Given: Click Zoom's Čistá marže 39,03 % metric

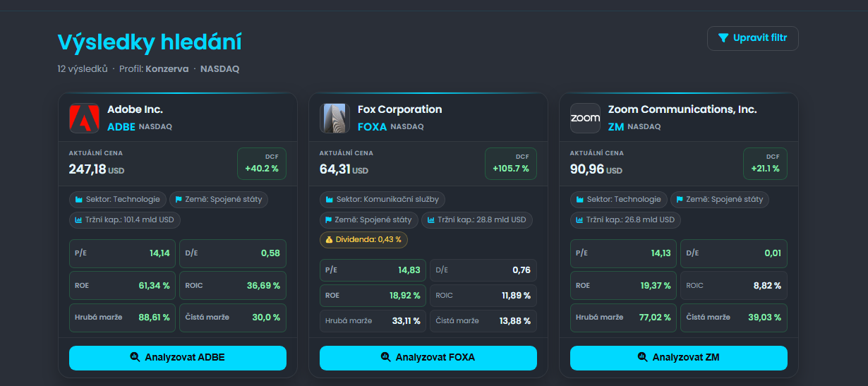Looking at the screenshot, I should pos(734,318).
